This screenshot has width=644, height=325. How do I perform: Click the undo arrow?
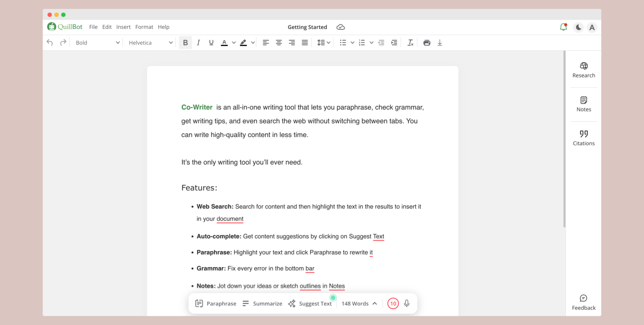point(50,43)
